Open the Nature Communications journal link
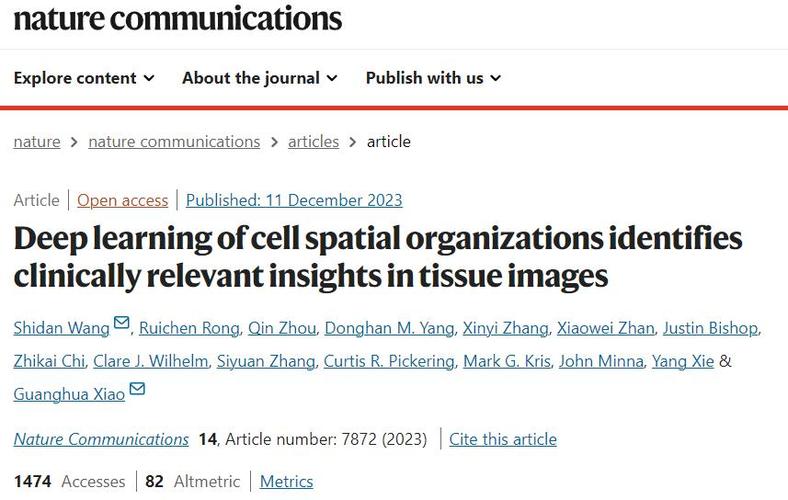The height and width of the screenshot is (500, 788). click(101, 439)
